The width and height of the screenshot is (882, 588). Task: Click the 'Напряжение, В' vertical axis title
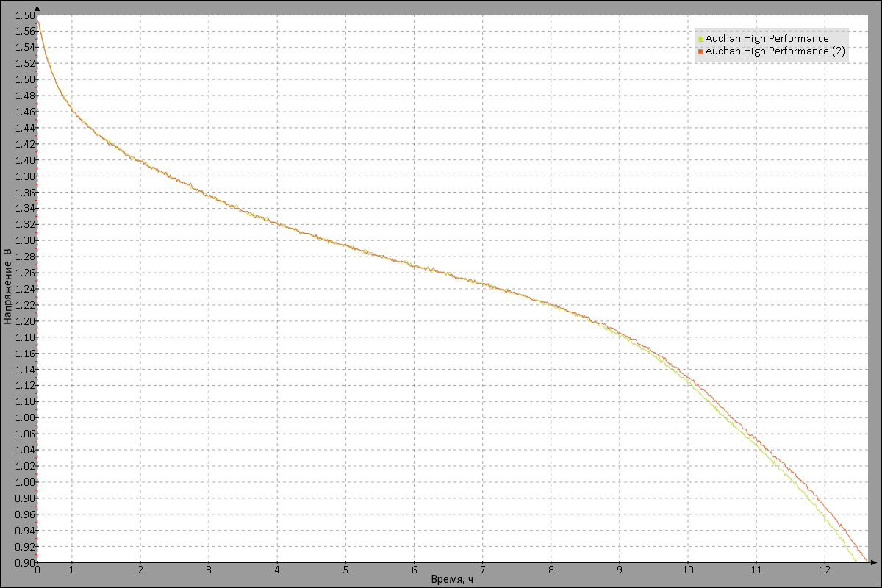point(7,287)
